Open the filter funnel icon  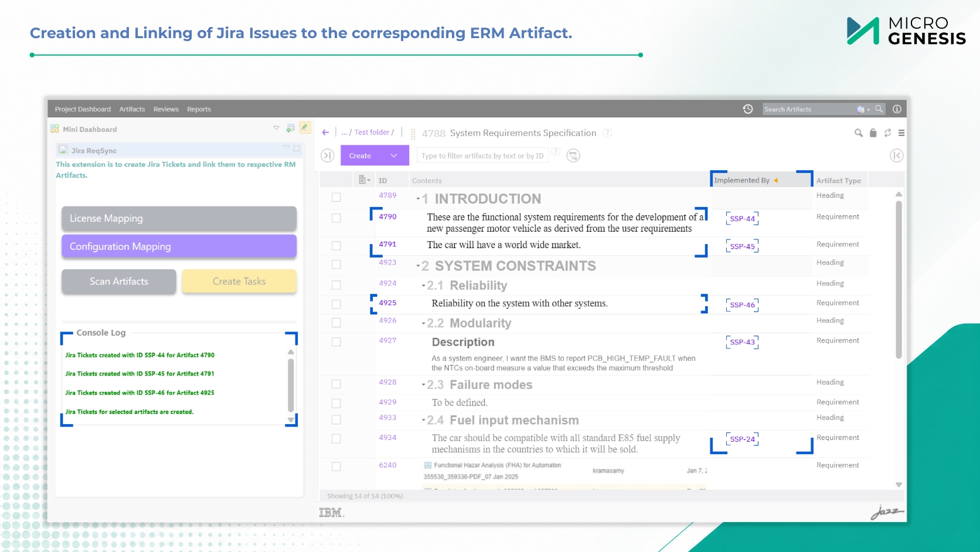(x=573, y=155)
